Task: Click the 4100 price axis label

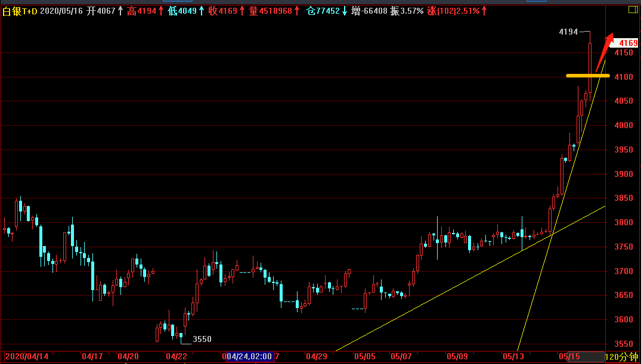Action: click(624, 77)
